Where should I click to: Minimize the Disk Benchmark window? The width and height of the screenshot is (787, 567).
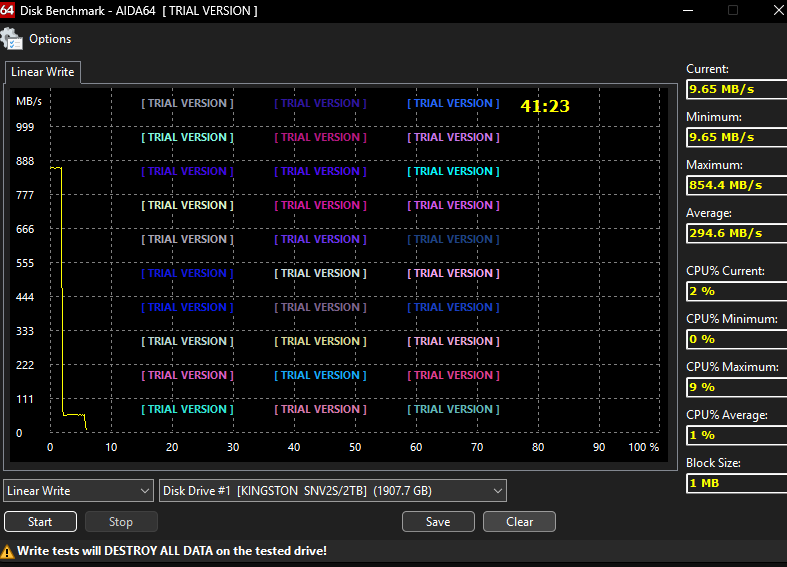coord(687,10)
